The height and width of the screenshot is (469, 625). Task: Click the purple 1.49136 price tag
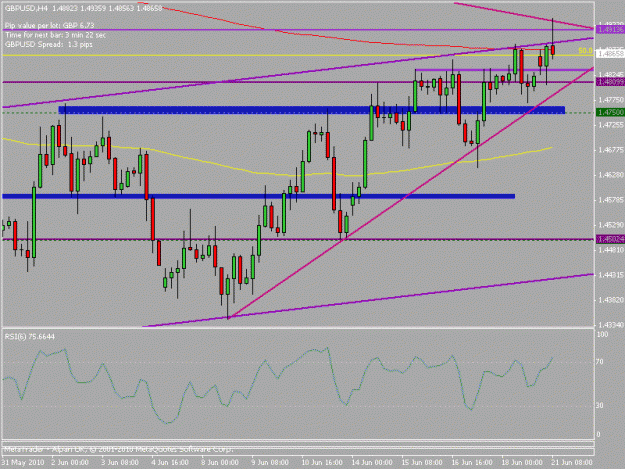(610, 29)
